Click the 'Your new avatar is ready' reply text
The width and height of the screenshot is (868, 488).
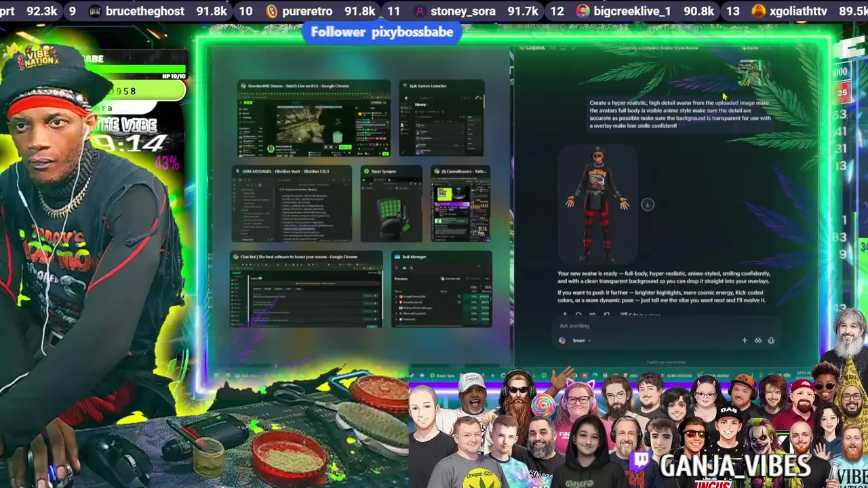click(663, 277)
